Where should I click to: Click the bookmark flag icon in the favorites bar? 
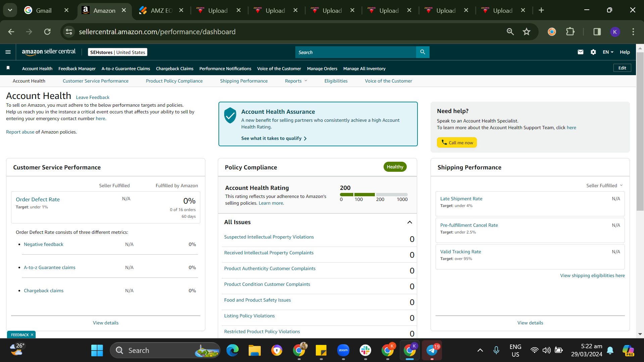8,68
